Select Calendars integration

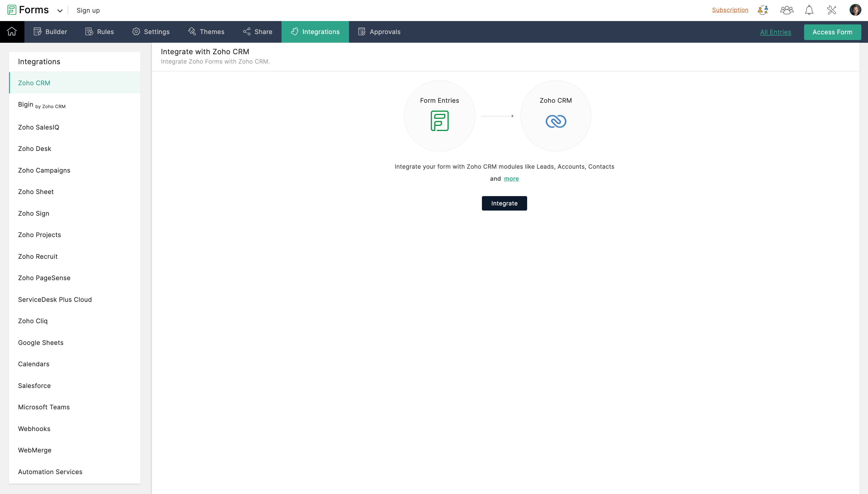click(75, 364)
